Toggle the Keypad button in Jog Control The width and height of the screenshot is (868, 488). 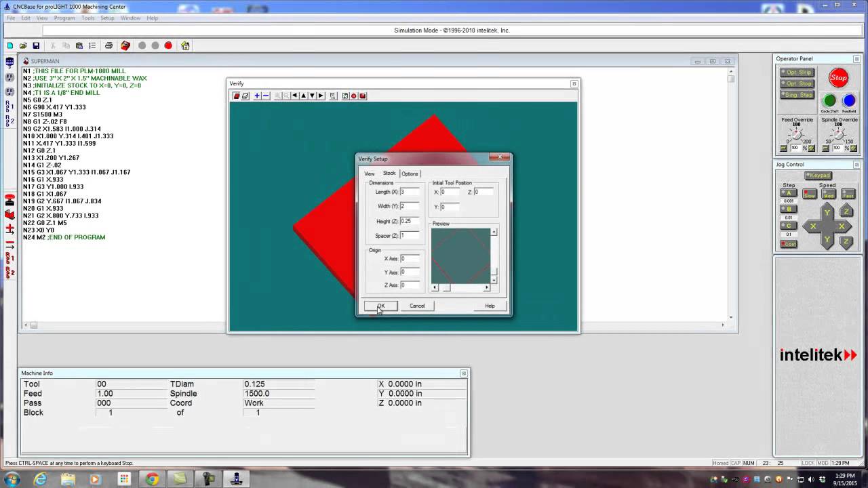coord(818,176)
